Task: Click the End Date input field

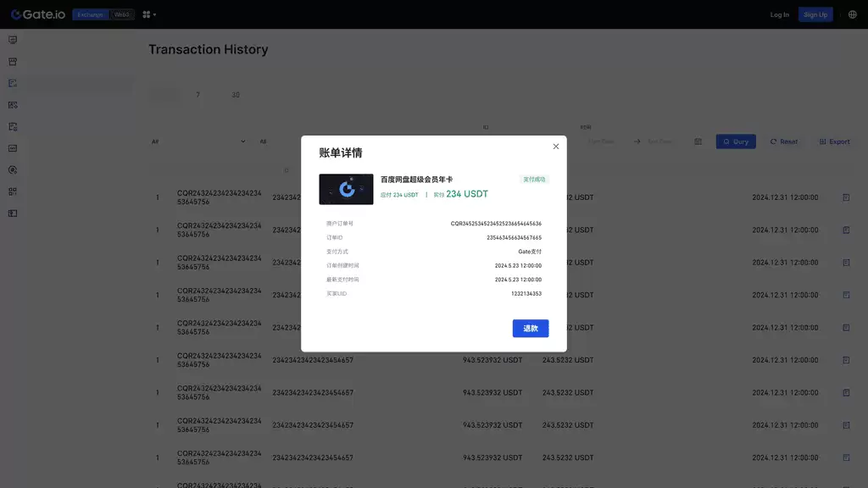Action: click(659, 141)
